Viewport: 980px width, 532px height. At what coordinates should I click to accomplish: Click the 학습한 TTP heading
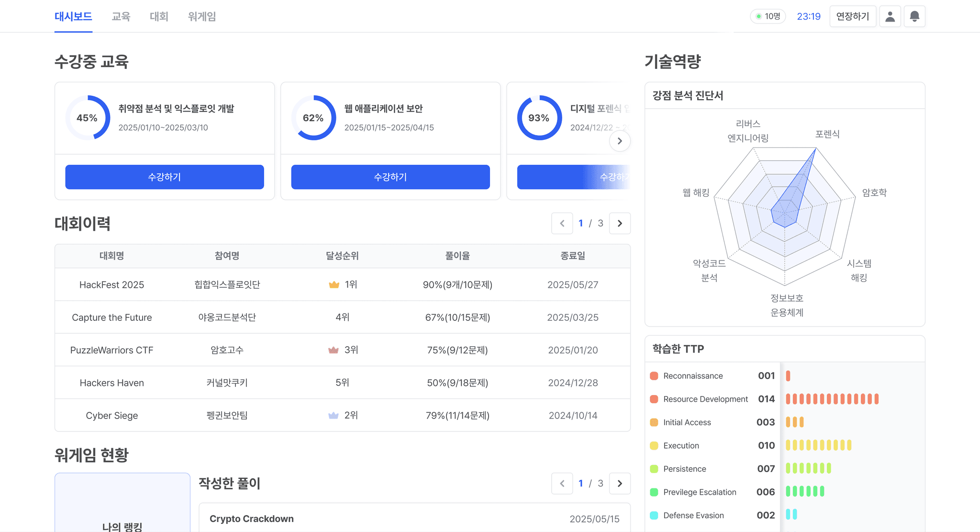(x=678, y=349)
